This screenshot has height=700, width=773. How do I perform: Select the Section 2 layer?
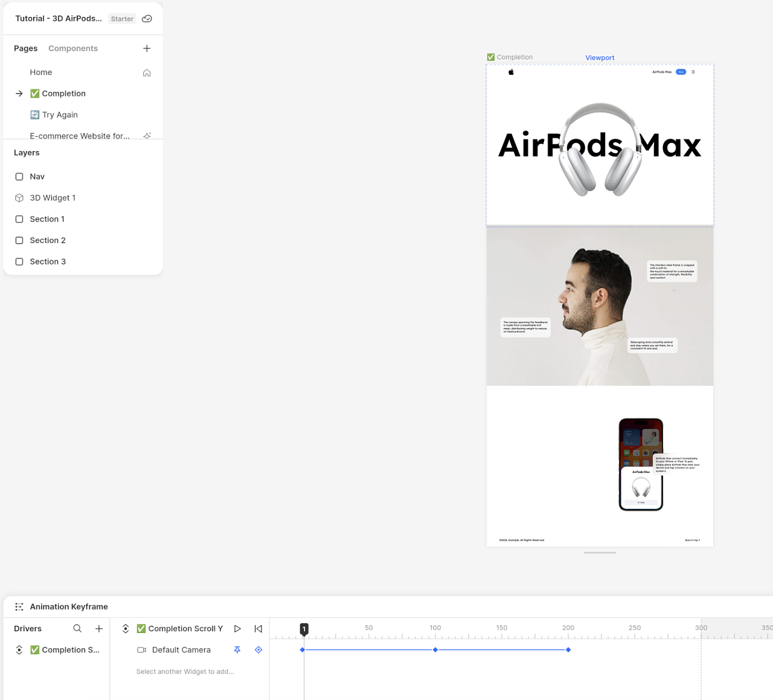48,240
